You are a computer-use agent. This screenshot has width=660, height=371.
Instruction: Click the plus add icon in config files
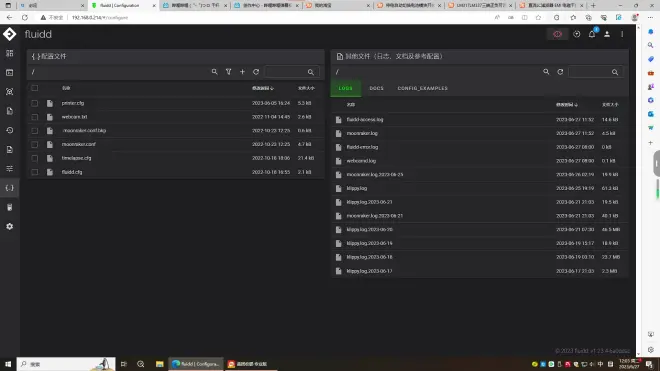tap(242, 72)
